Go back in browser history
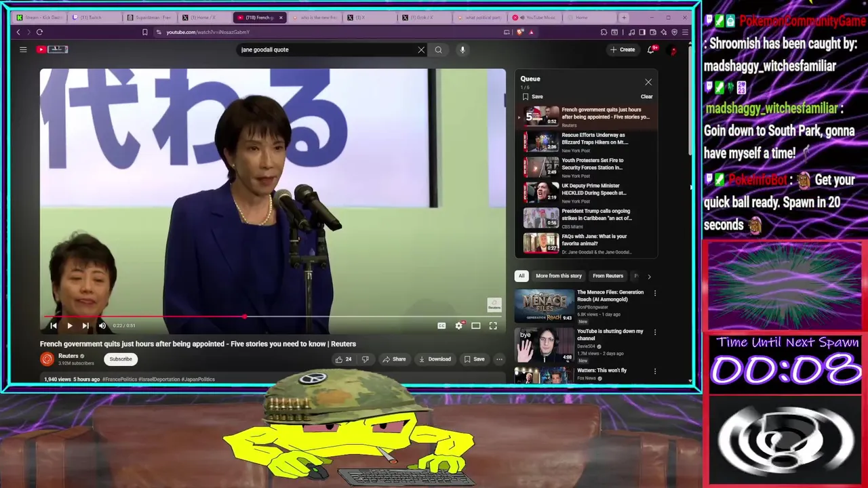The height and width of the screenshot is (488, 868). [18, 32]
